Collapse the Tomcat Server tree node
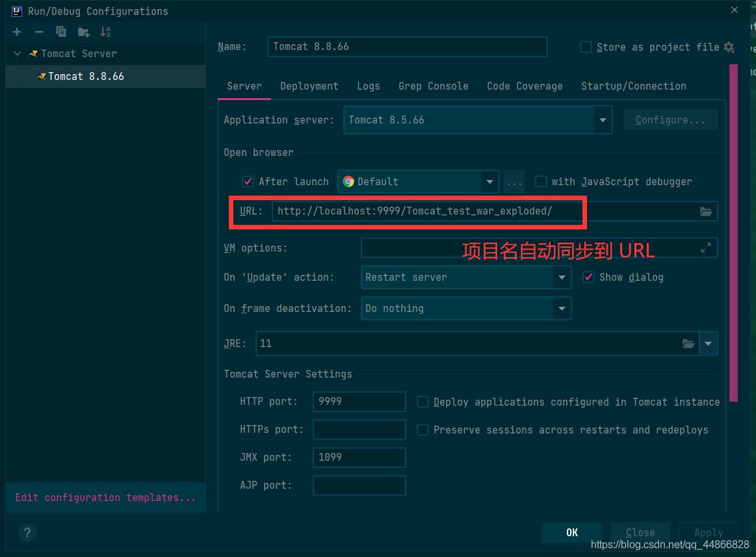 pyautogui.click(x=18, y=53)
